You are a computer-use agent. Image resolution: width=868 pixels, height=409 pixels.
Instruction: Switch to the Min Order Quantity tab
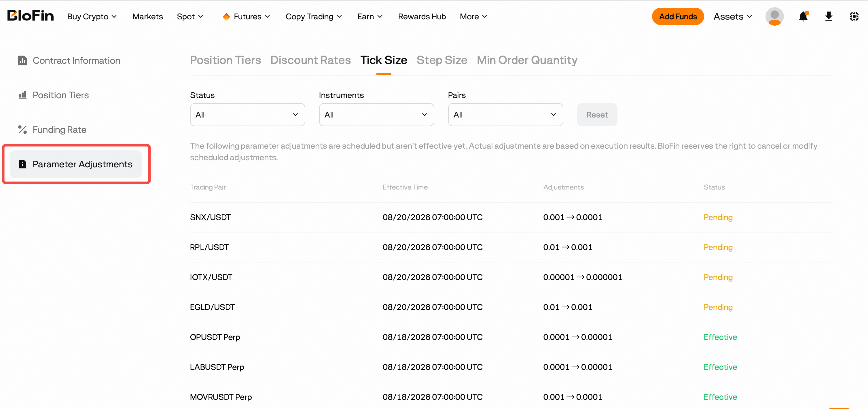(x=527, y=60)
